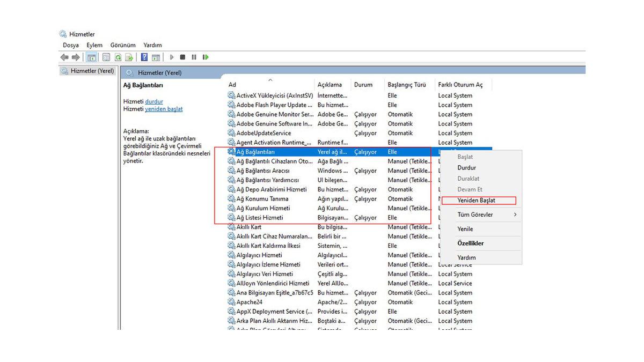Click the Export List toolbar icon

click(129, 57)
